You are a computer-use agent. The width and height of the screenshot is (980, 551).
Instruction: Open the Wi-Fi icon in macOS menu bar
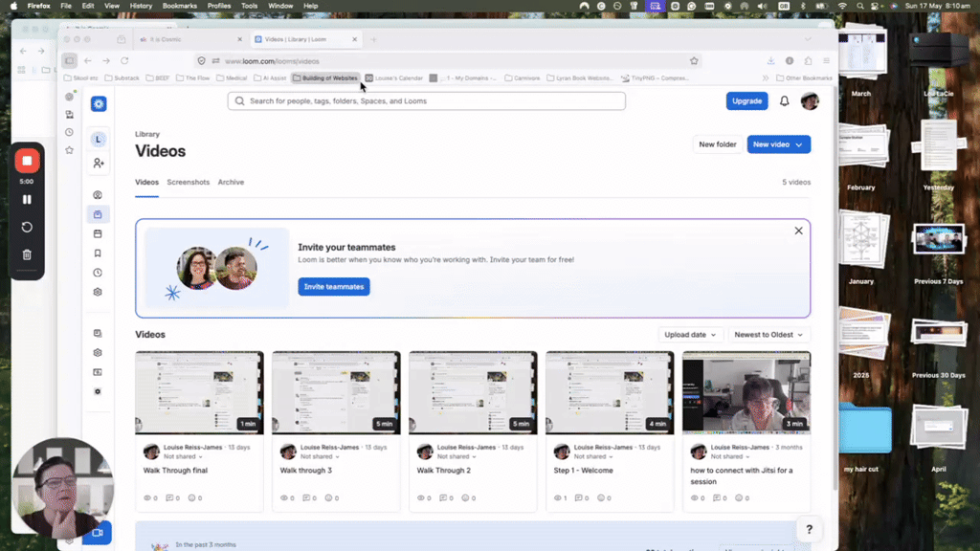[842, 6]
